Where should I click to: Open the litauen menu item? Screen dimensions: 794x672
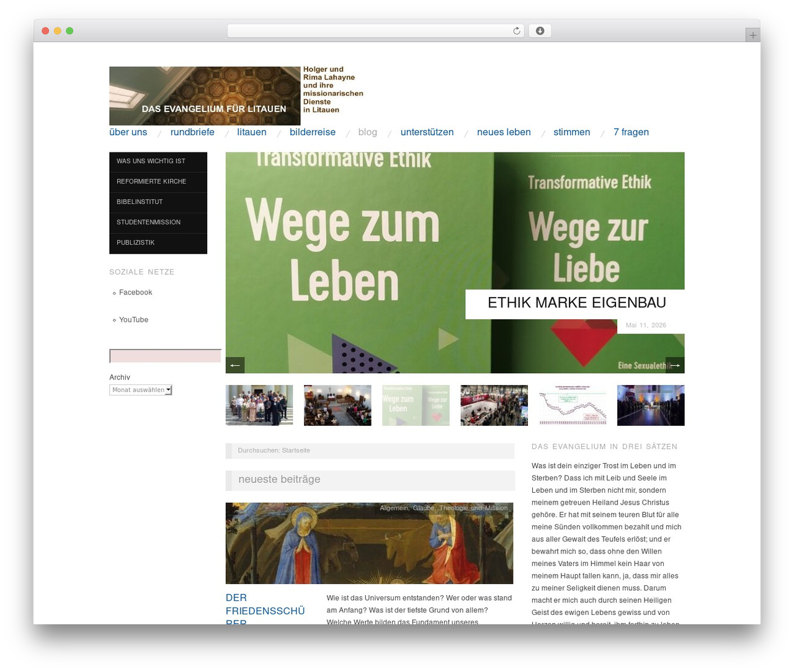click(x=252, y=132)
